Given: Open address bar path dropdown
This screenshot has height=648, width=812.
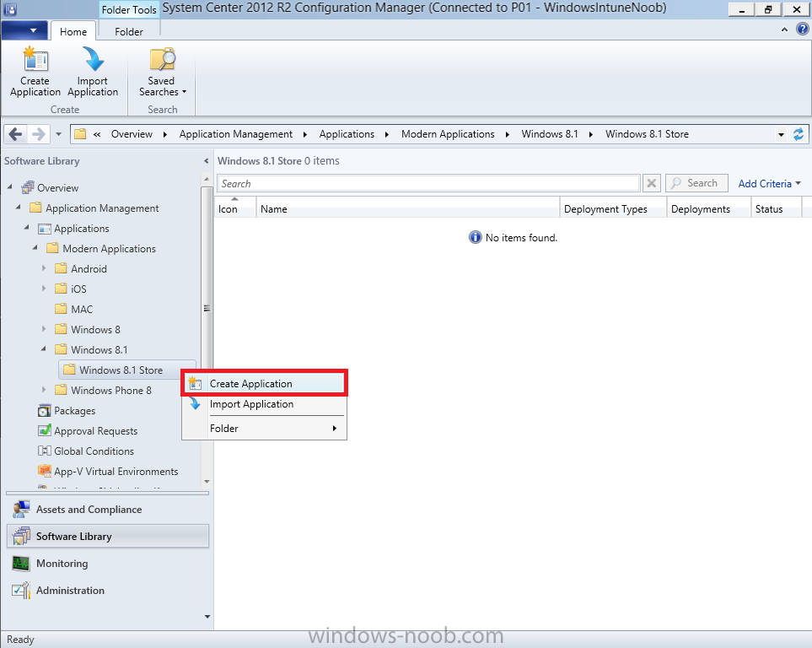Looking at the screenshot, I should (x=781, y=135).
